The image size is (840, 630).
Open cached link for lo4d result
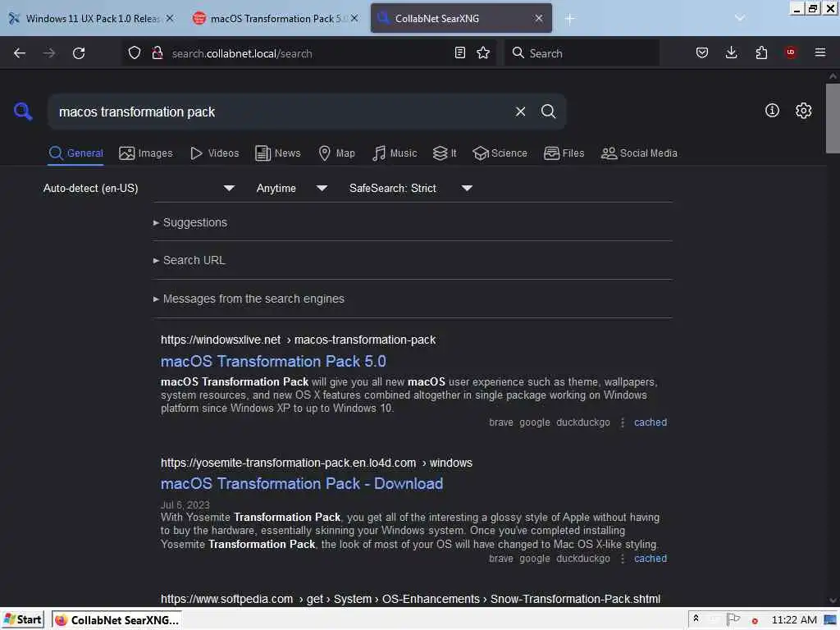click(x=651, y=558)
